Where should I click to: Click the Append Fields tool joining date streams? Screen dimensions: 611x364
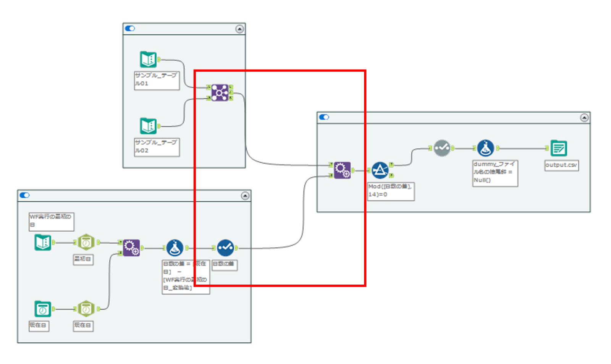(x=131, y=248)
